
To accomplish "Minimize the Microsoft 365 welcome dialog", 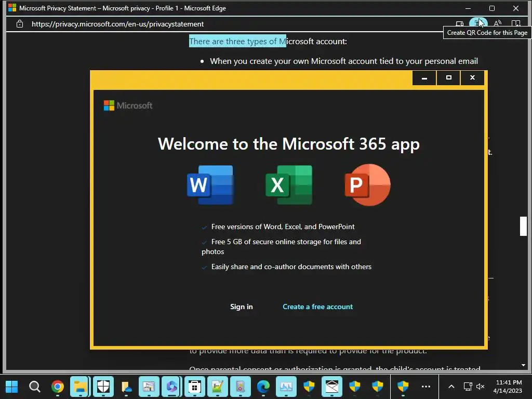I will (x=424, y=78).
